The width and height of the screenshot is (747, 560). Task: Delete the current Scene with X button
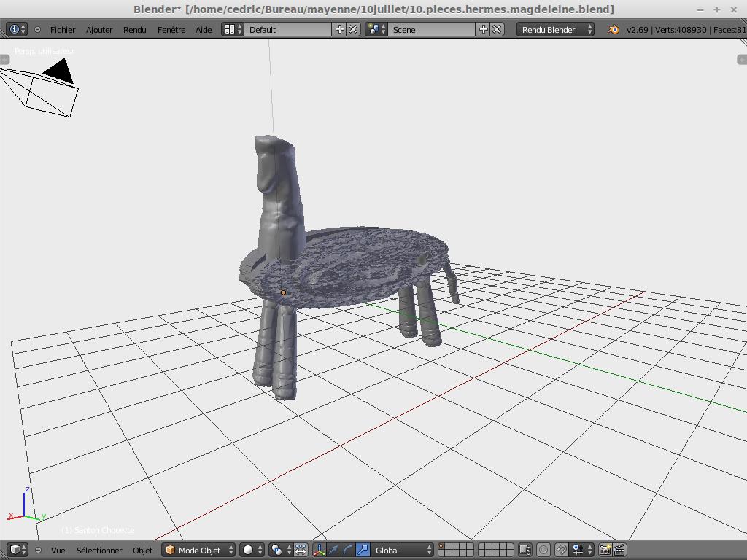tap(497, 29)
